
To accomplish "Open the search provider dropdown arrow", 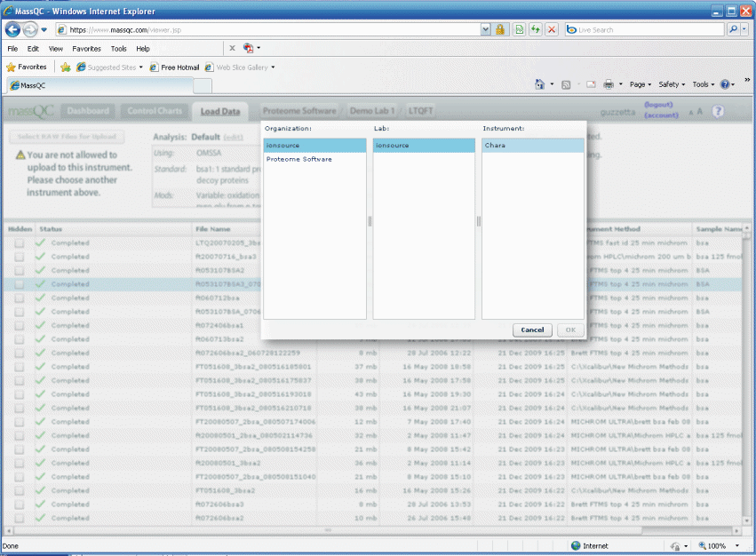I will coord(744,30).
